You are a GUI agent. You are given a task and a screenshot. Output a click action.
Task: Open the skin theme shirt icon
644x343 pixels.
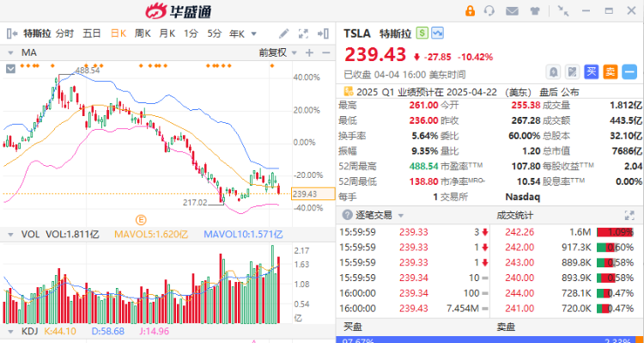click(x=535, y=11)
